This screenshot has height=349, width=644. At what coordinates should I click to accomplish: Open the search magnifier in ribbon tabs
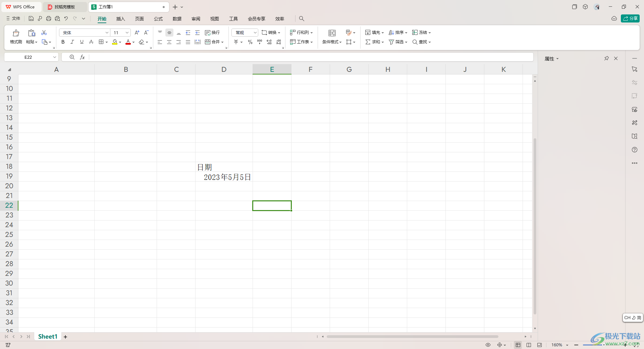(x=302, y=19)
